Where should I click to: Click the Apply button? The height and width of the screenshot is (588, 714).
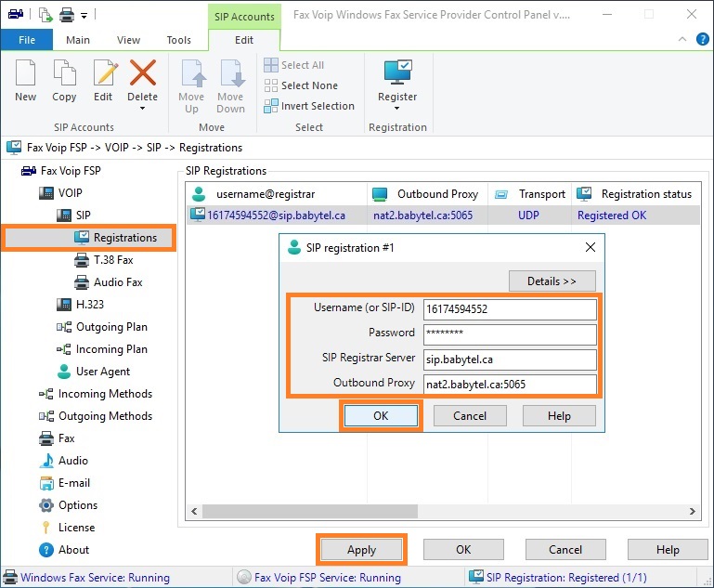click(361, 550)
